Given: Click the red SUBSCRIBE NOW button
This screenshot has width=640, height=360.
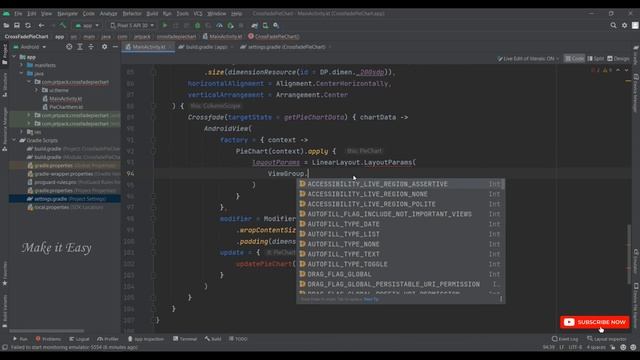Looking at the screenshot, I should [x=595, y=322].
